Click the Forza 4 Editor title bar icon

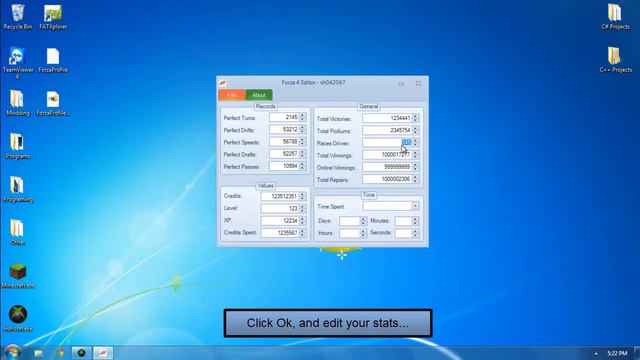pos(223,83)
